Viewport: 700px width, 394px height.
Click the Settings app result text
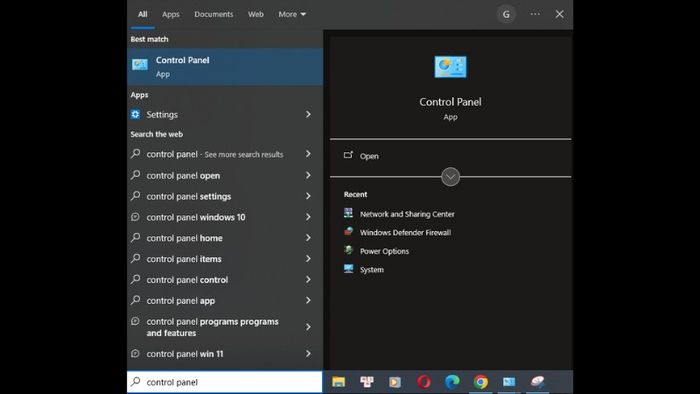162,115
